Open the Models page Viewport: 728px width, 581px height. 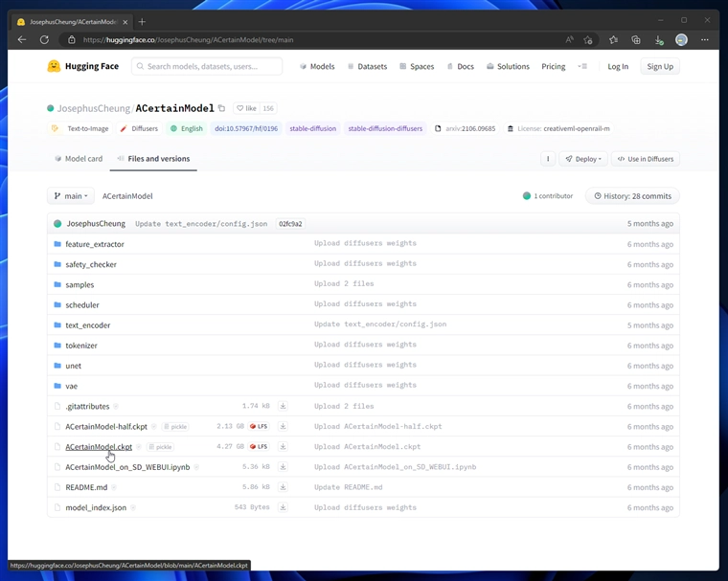(x=317, y=66)
